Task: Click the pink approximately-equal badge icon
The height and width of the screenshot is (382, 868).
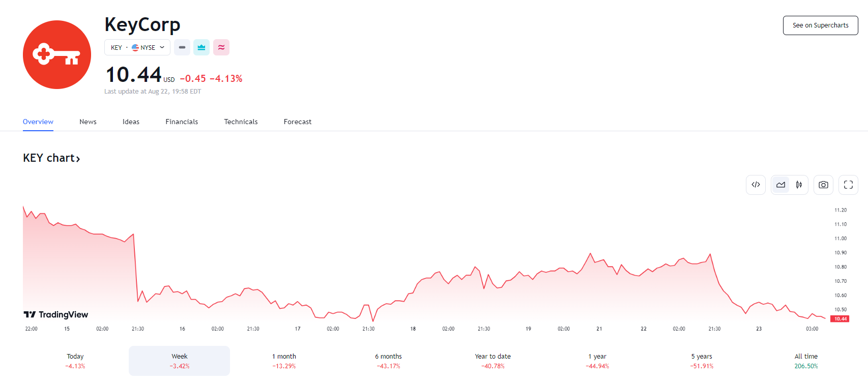Action: (221, 47)
